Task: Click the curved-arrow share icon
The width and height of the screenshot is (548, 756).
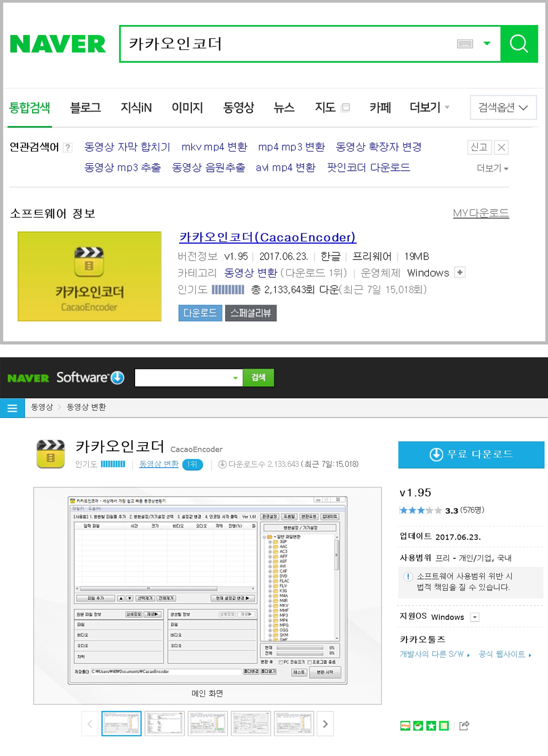Action: click(x=464, y=726)
